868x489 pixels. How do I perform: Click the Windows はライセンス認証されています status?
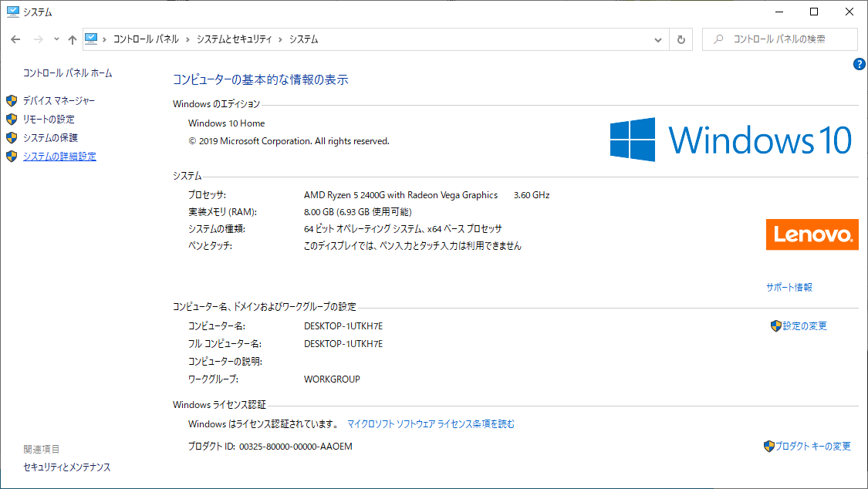coord(264,423)
